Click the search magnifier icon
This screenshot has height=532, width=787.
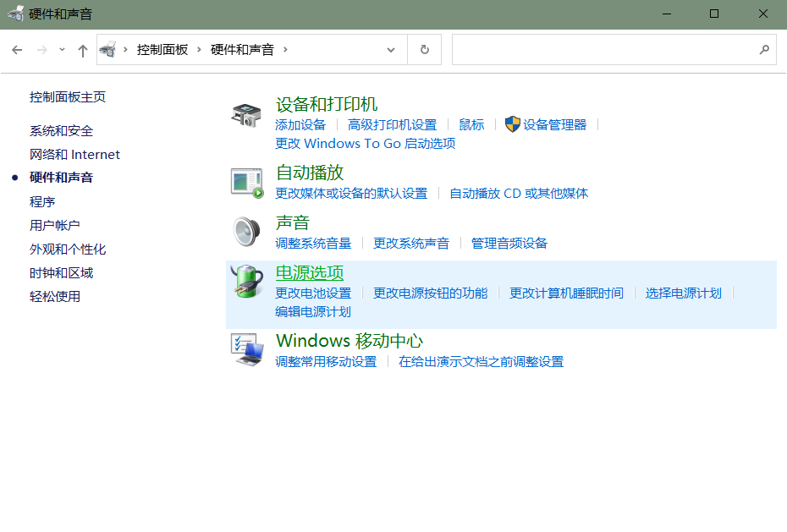click(764, 50)
